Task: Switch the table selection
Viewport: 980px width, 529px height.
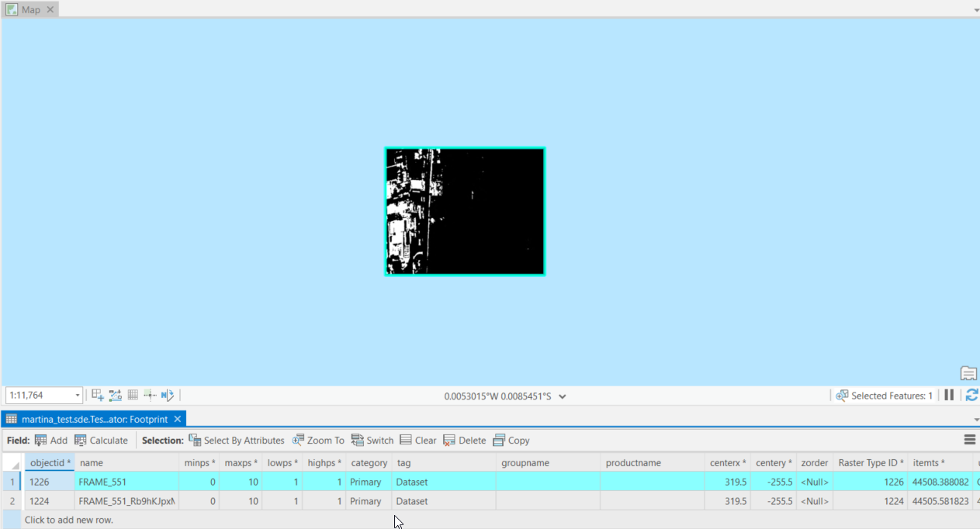Action: pos(372,440)
